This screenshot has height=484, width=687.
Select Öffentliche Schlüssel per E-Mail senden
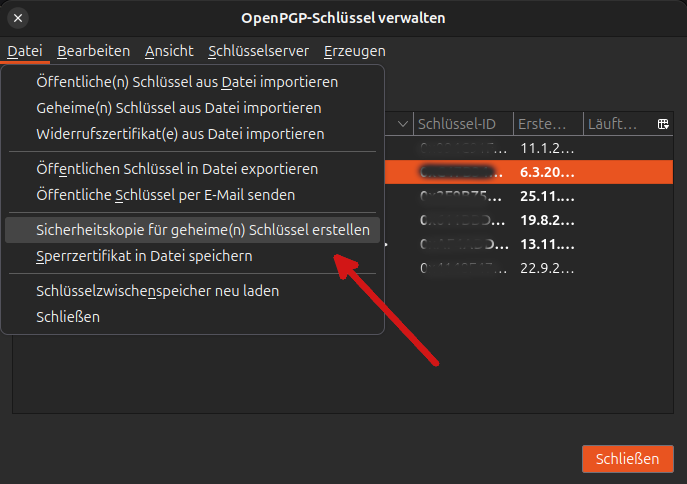(165, 195)
